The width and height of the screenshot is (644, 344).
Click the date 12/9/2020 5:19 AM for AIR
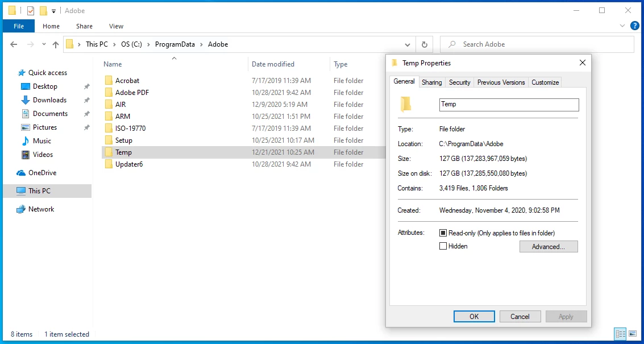click(279, 105)
